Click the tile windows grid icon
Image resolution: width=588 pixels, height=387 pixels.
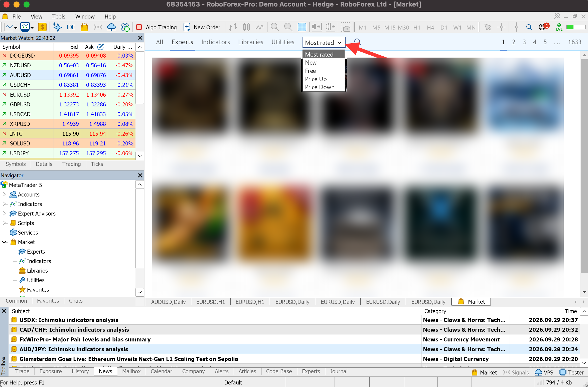[x=302, y=27]
